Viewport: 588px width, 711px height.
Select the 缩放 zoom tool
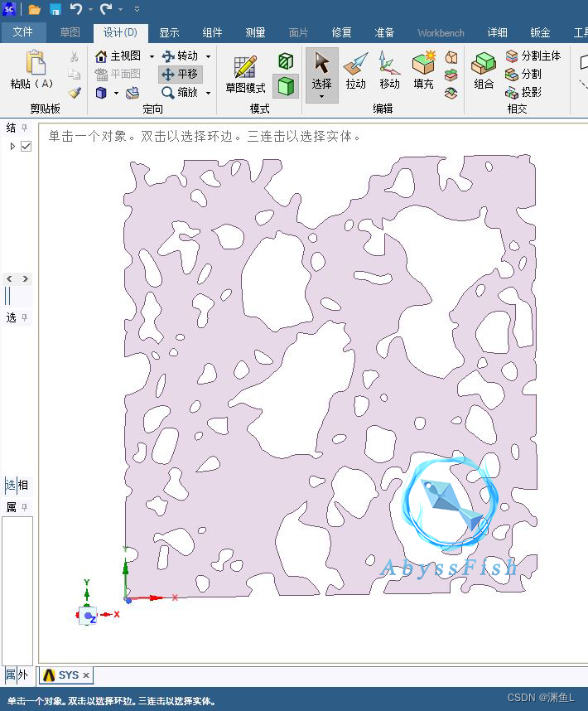[181, 93]
